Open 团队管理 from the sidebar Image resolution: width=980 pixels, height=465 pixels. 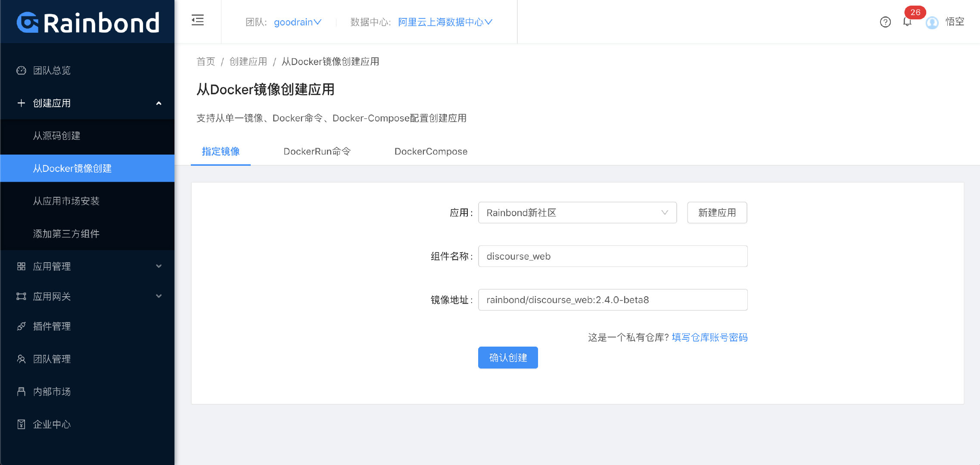(52, 359)
